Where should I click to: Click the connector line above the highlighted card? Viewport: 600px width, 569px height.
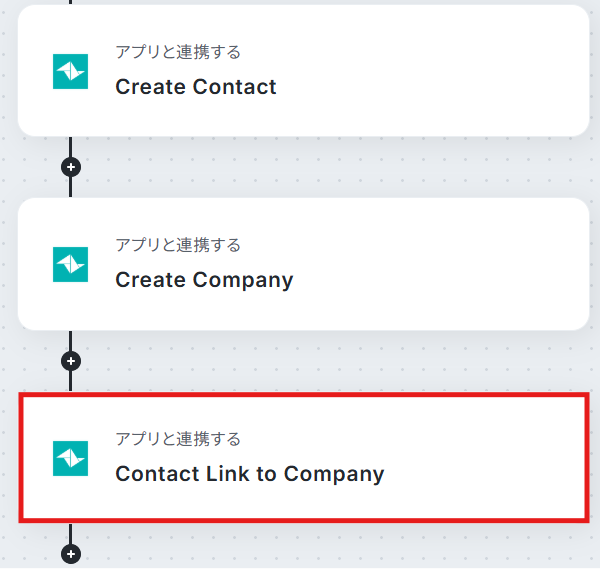pyautogui.click(x=70, y=381)
